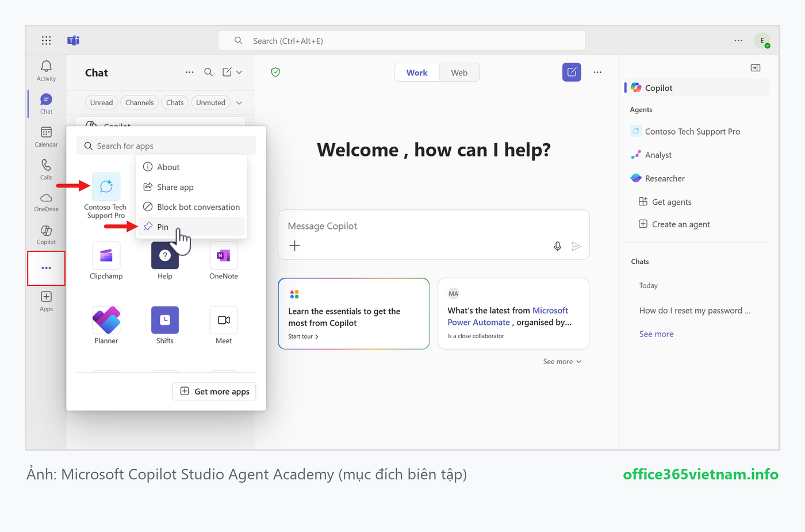Screen dimensions: 805x532
Task: Open Calls in the left rail
Action: coord(46,170)
